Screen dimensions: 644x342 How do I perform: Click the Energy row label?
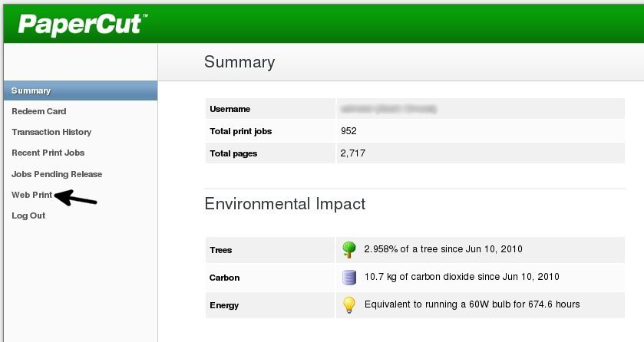tap(224, 305)
